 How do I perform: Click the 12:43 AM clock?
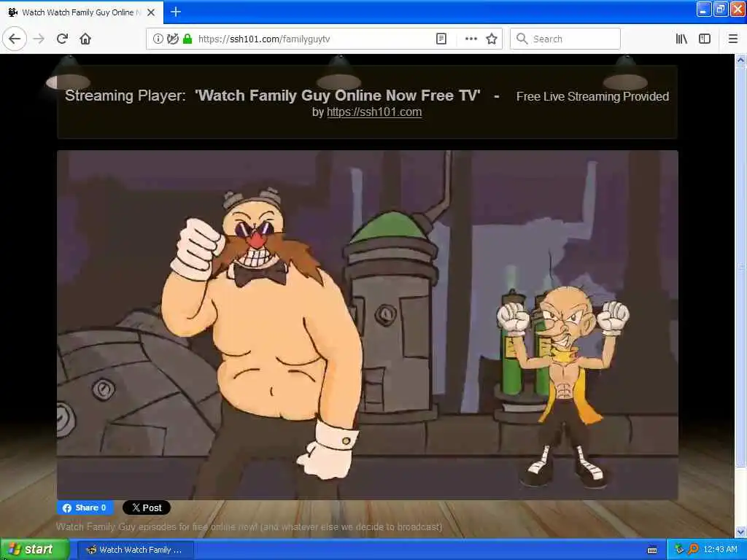pos(720,550)
